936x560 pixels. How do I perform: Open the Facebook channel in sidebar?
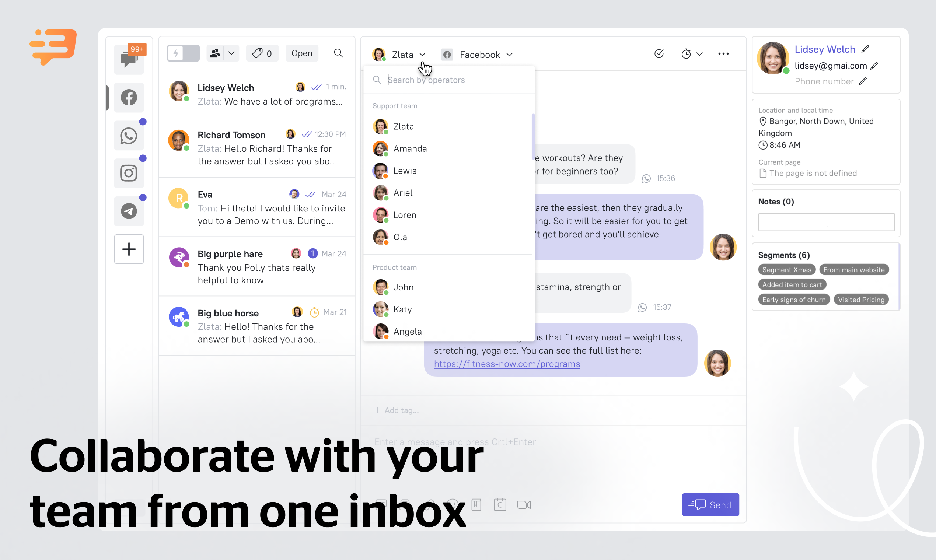(129, 98)
